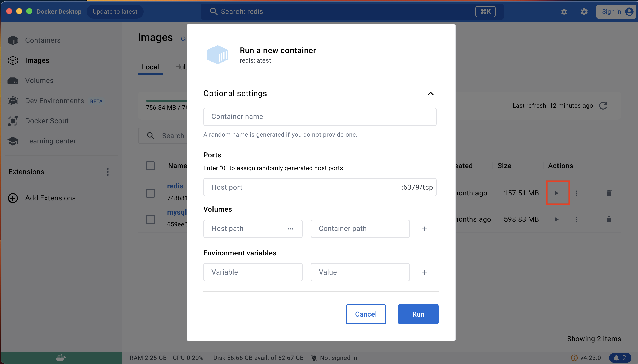Image resolution: width=638 pixels, height=364 pixels.
Task: Click the Name column header
Action: pyautogui.click(x=177, y=166)
